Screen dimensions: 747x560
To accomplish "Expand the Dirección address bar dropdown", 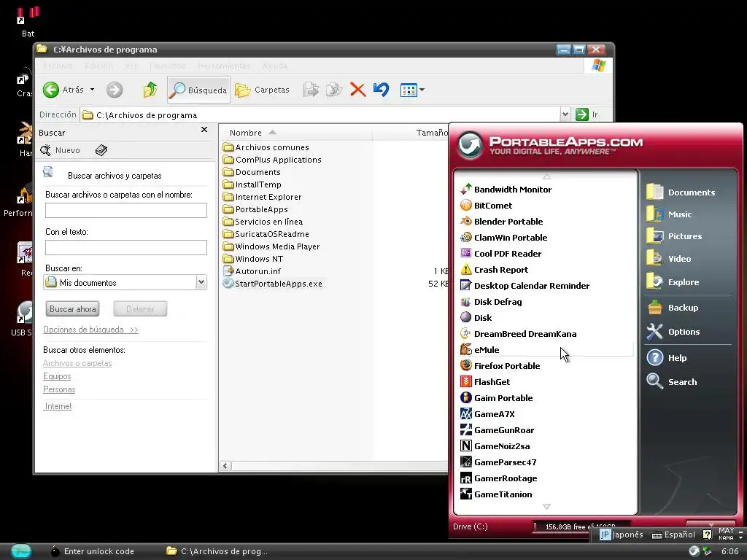I will 565,114.
